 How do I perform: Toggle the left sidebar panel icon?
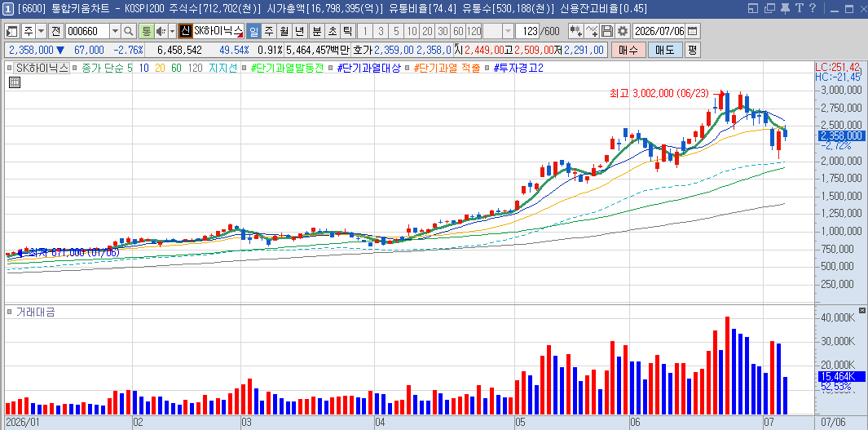point(12,31)
